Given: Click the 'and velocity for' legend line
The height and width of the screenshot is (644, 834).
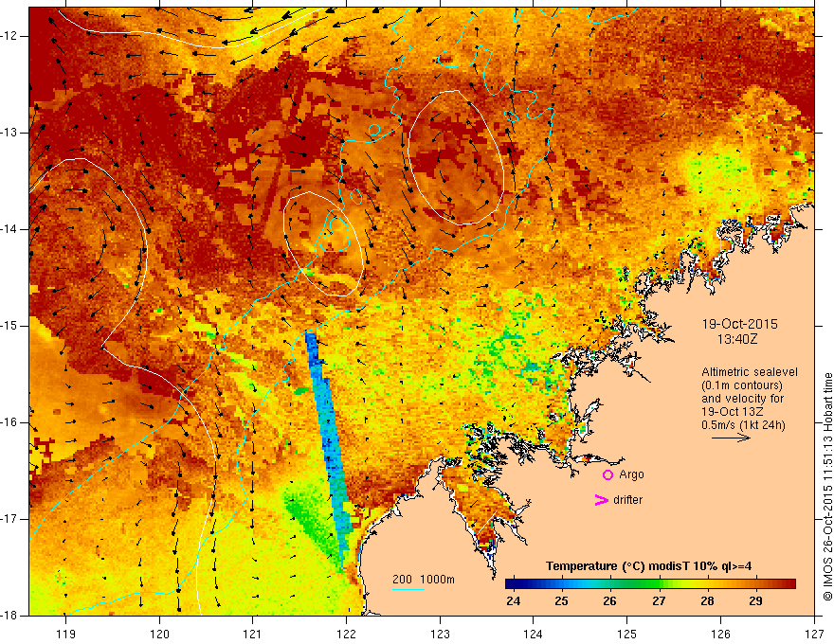Looking at the screenshot, I should [742, 399].
